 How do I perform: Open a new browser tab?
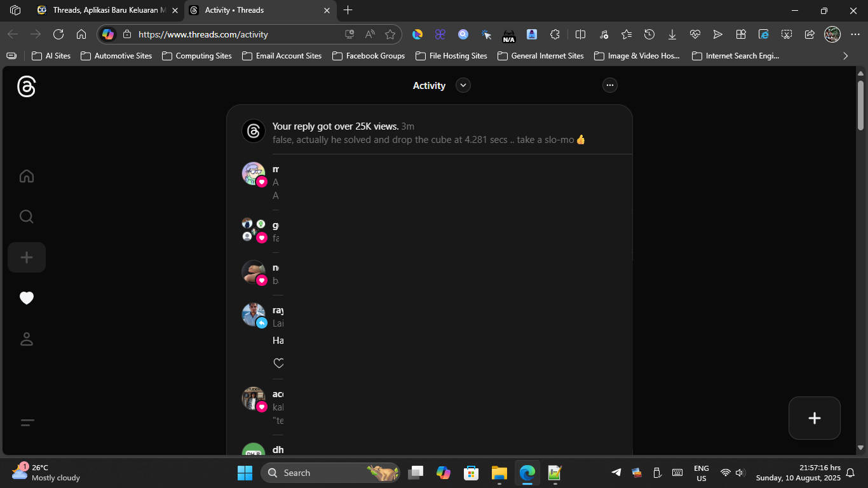coord(348,10)
